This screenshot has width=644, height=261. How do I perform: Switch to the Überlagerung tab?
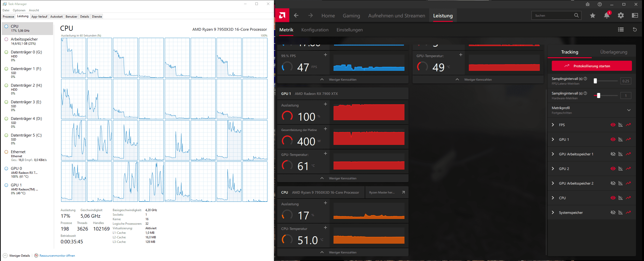pos(614,52)
